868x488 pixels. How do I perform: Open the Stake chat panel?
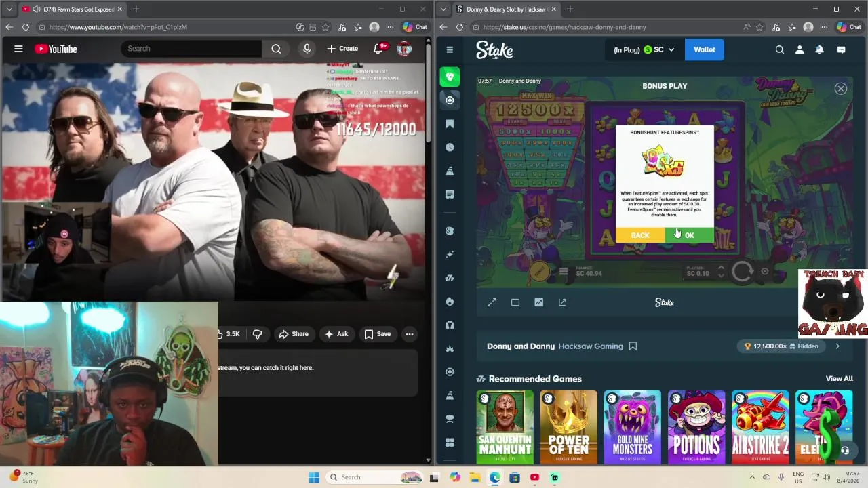point(841,49)
